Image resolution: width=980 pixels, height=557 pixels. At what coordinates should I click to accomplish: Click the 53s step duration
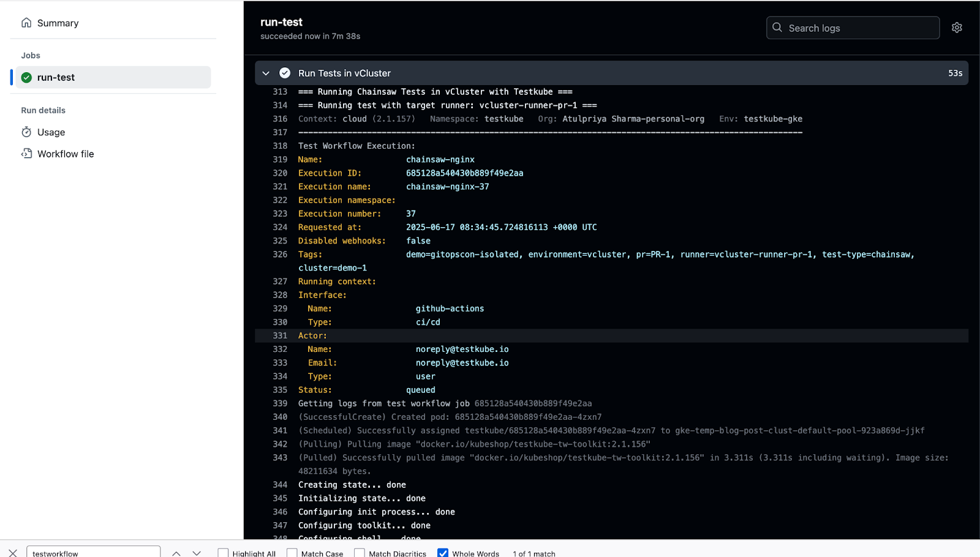[x=955, y=73]
